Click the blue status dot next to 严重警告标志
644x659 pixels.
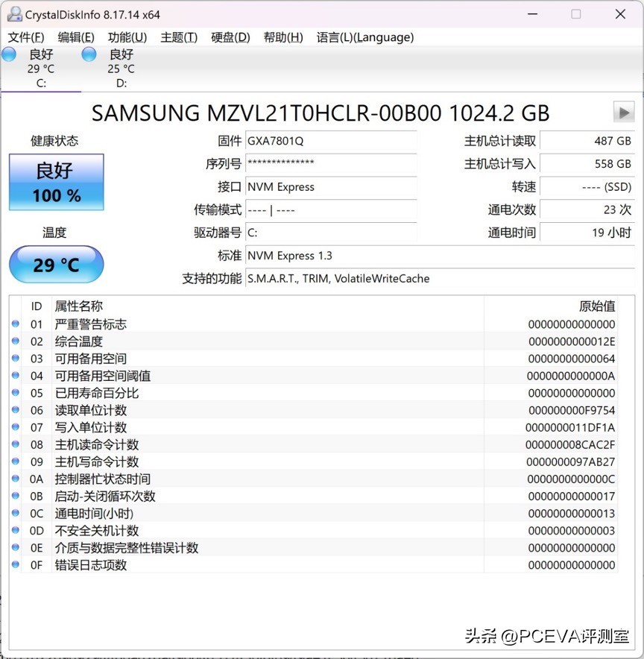point(16,324)
